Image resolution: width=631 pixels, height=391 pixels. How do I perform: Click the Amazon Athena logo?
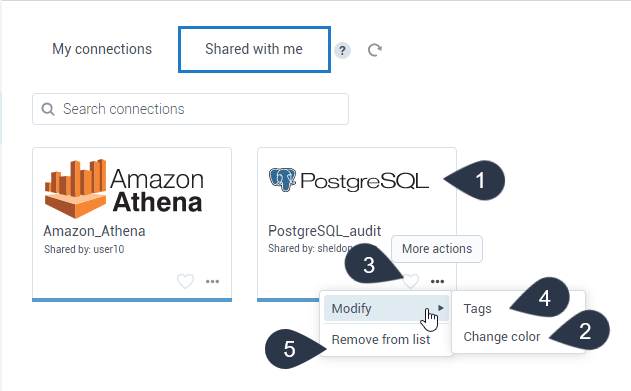pos(124,188)
